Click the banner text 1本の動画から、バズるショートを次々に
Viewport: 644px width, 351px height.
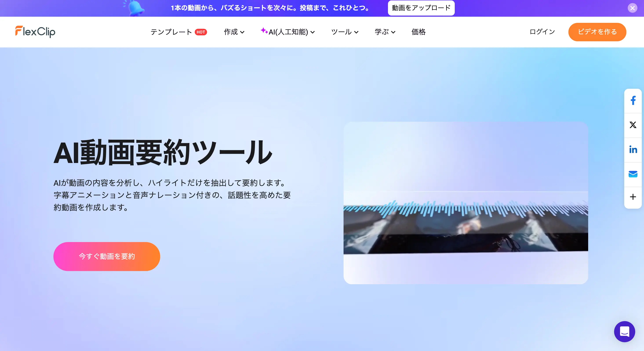pos(270,8)
